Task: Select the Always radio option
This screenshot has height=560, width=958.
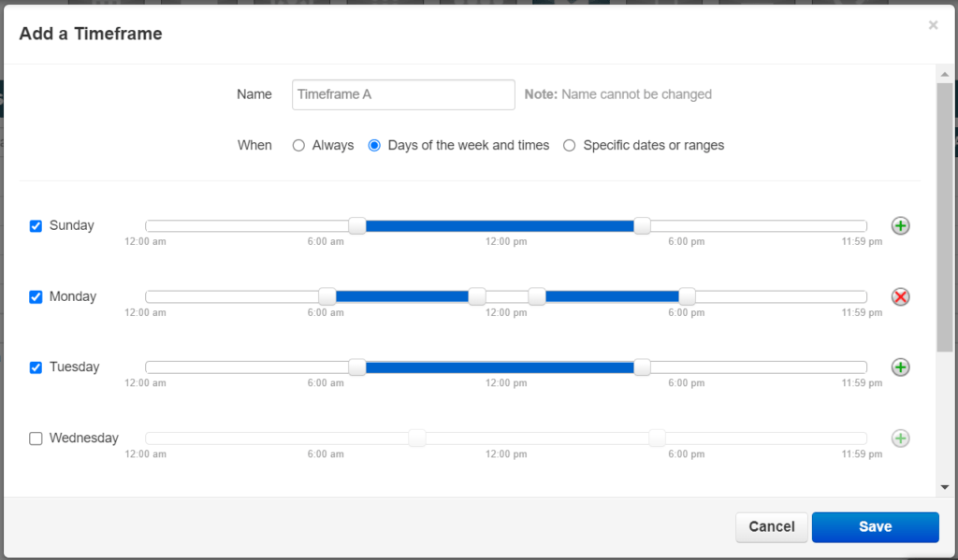Action: click(x=298, y=146)
